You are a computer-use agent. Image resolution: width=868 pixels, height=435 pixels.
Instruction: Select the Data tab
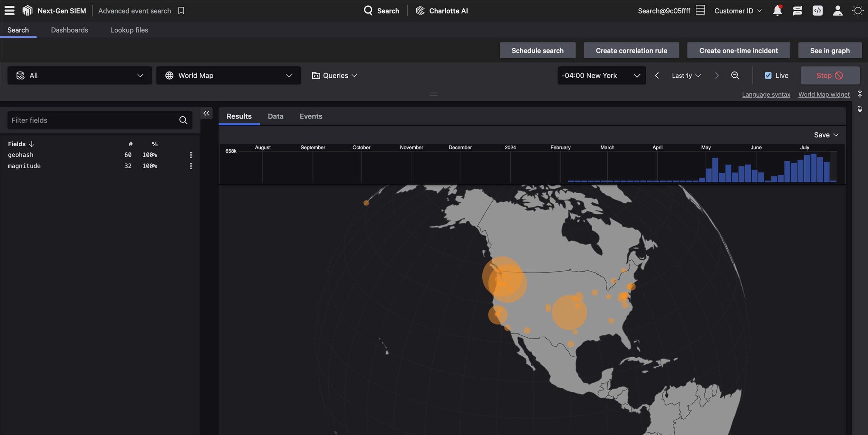point(275,116)
